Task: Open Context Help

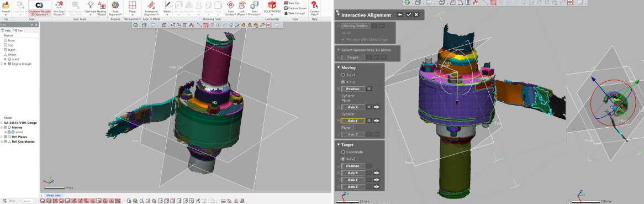Action: [315, 8]
